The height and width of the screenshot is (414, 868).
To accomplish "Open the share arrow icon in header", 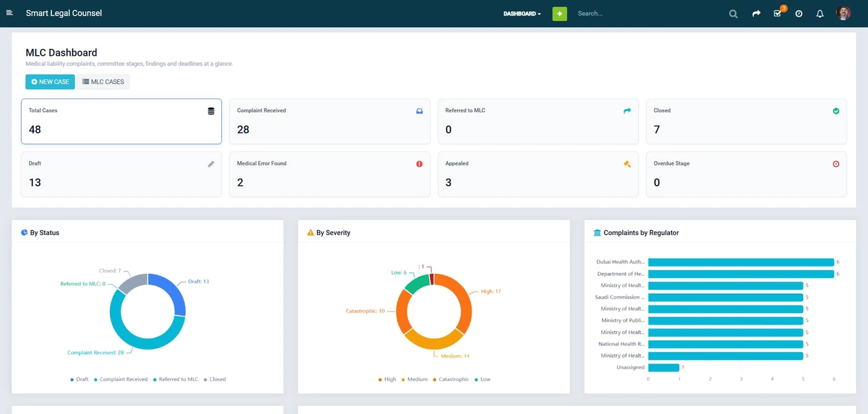I will tap(756, 13).
